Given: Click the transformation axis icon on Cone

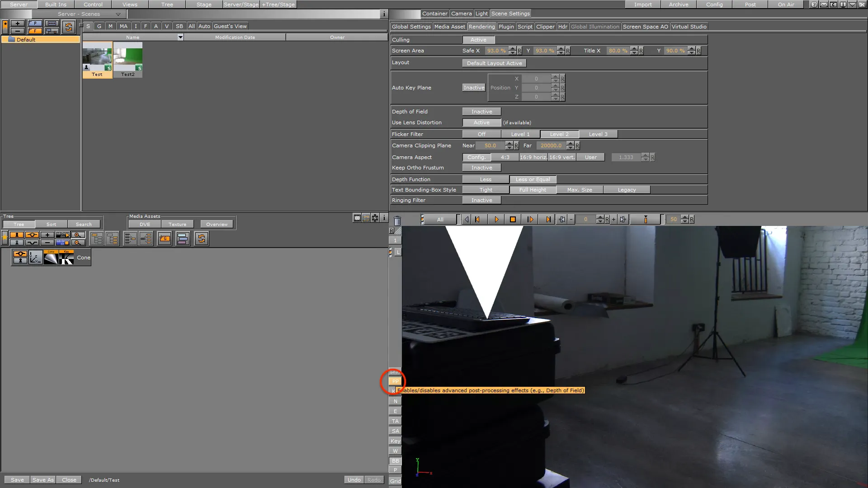Looking at the screenshot, I should click(35, 257).
